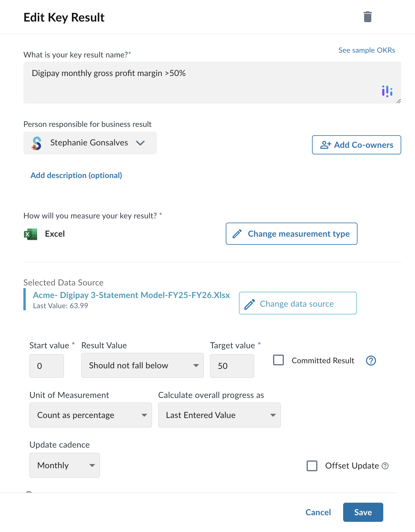Image resolution: width=415 pixels, height=532 pixels.
Task: Open See sample OKRs link
Action: (x=367, y=50)
